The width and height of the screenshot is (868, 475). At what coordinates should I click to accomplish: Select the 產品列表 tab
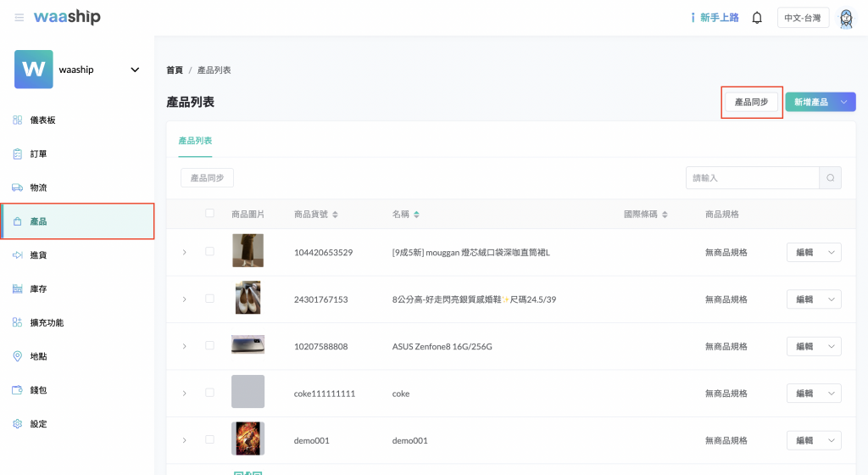coord(195,141)
